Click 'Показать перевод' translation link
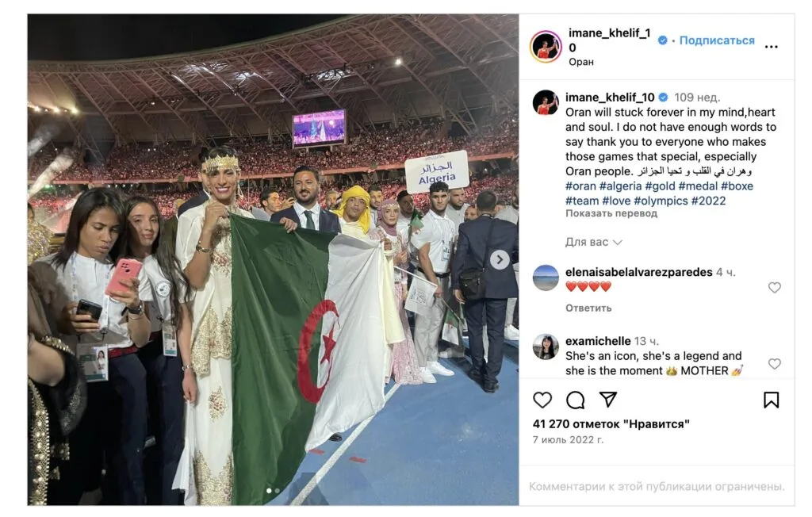The width and height of the screenshot is (812, 517). (611, 213)
